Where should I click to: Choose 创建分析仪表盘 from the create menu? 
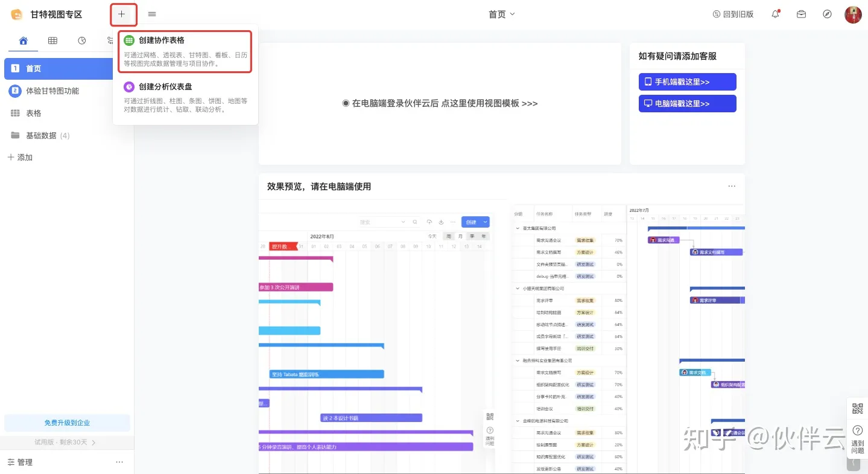tap(185, 98)
